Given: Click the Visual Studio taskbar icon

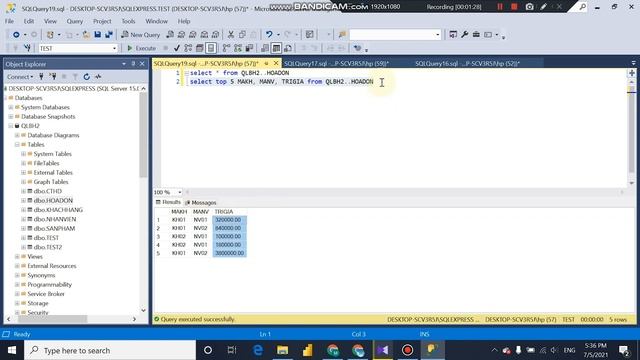Looking at the screenshot, I should coord(383,350).
